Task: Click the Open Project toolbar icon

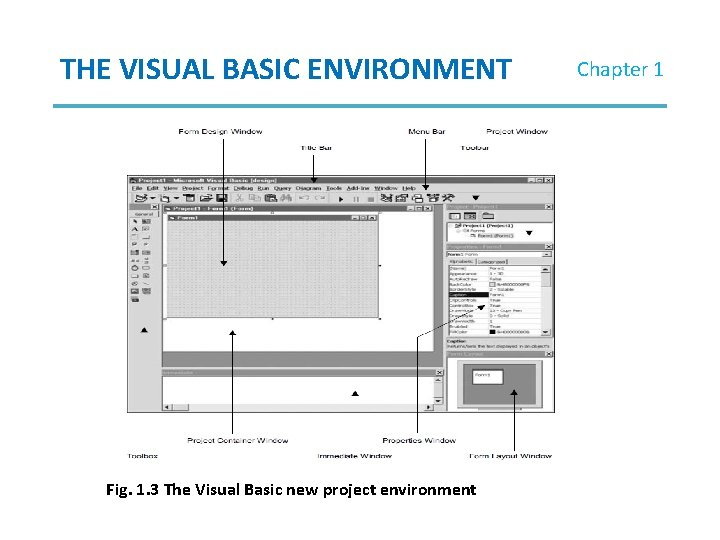Action: pyautogui.click(x=206, y=198)
